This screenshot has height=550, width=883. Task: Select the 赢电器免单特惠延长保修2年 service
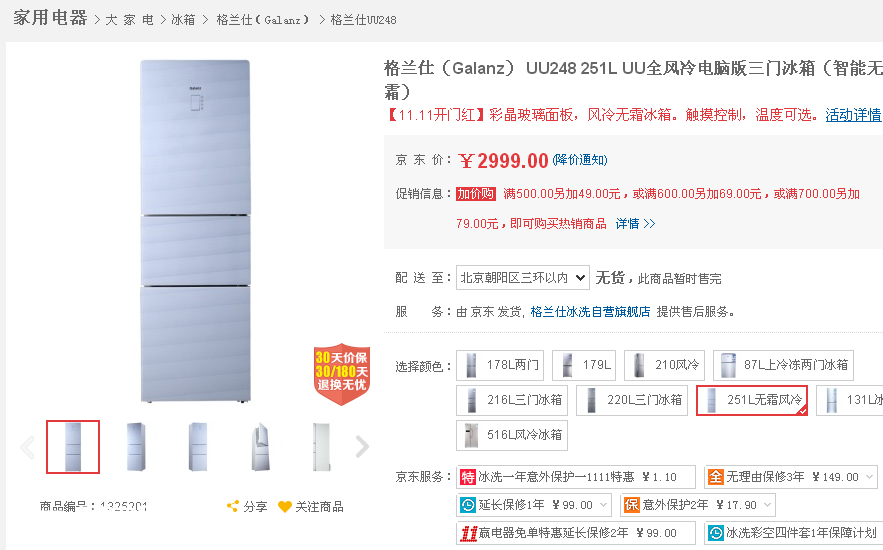(576, 533)
